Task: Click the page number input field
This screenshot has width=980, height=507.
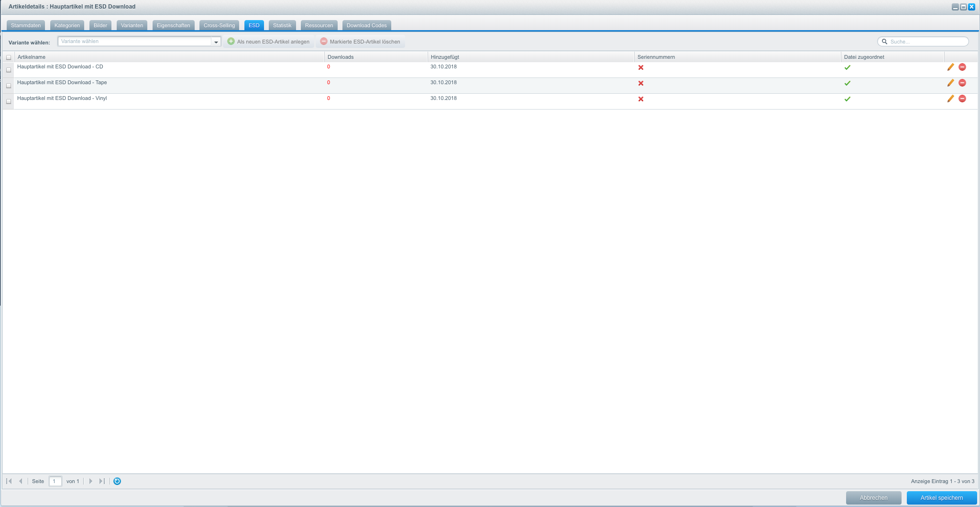Action: coord(55,481)
